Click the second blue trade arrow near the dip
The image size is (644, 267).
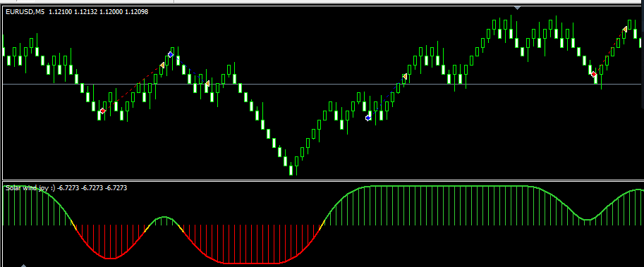point(368,118)
